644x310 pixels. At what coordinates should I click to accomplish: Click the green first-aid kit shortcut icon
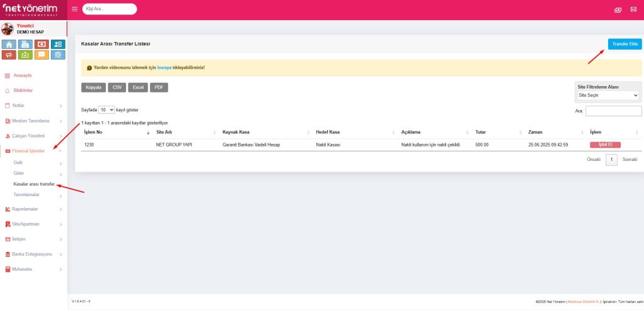coord(25,55)
